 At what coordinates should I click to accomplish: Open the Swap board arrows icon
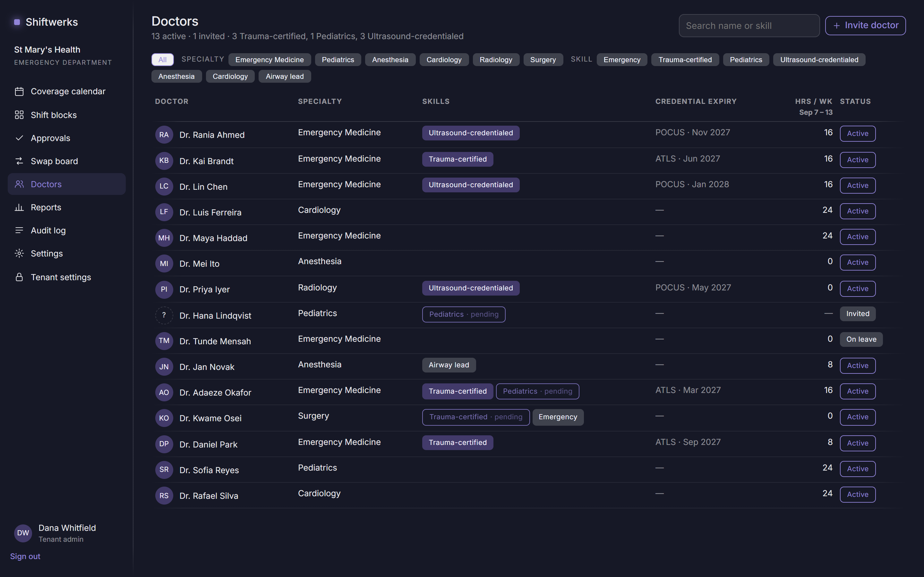[x=19, y=161]
